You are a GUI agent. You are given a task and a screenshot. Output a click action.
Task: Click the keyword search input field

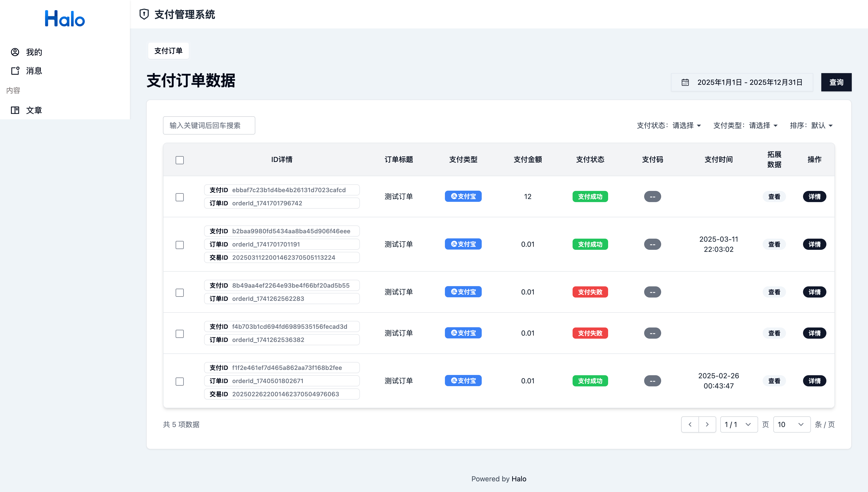209,125
